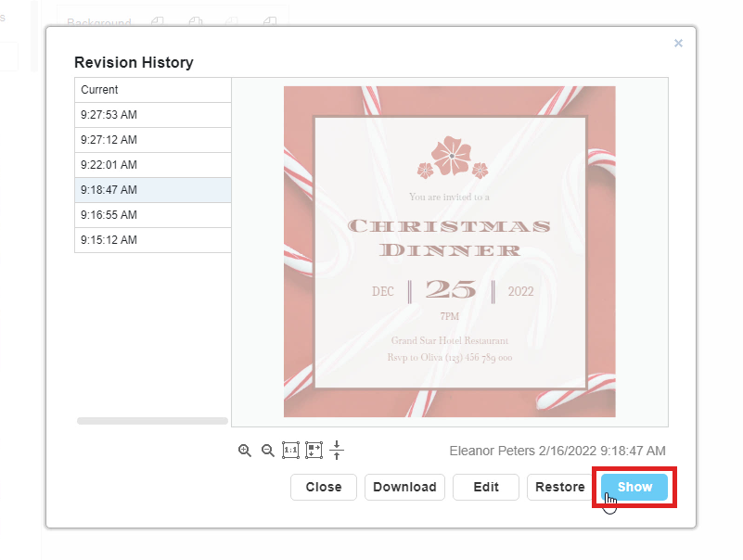Select the oldest 9:15:12 AM revision
This screenshot has height=560, width=743.
(152, 240)
